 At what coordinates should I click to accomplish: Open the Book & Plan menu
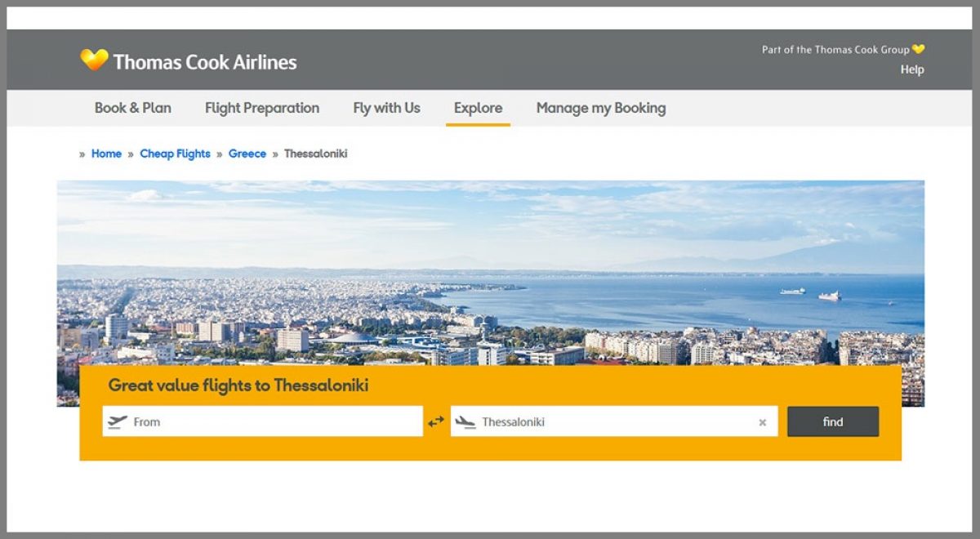point(133,108)
